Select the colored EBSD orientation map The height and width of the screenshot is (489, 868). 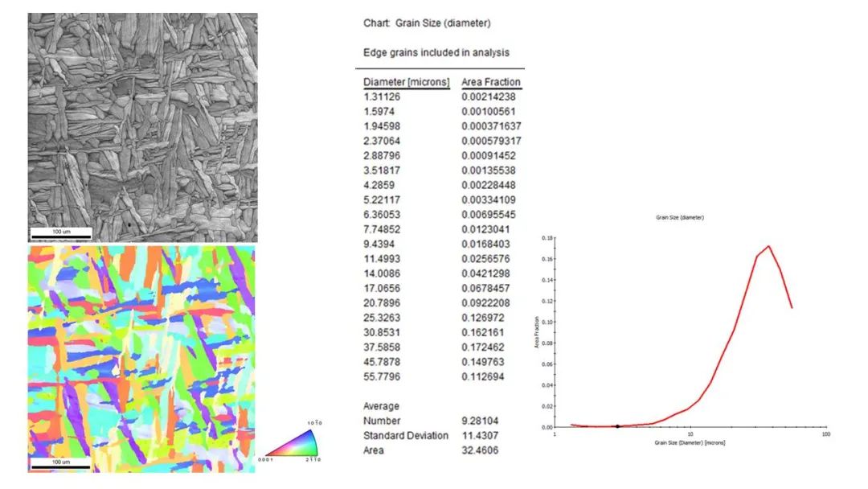click(x=142, y=358)
